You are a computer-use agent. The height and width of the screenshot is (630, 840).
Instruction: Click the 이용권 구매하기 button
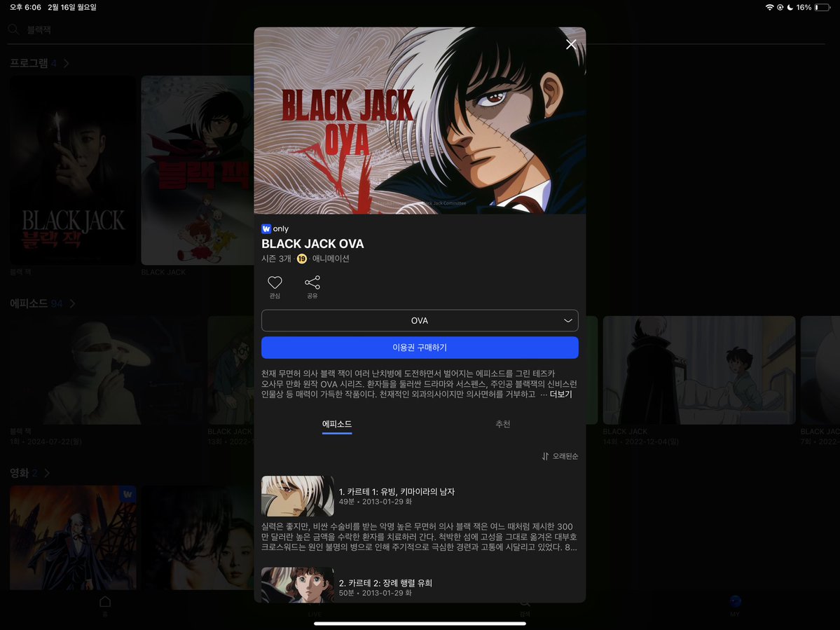[420, 347]
